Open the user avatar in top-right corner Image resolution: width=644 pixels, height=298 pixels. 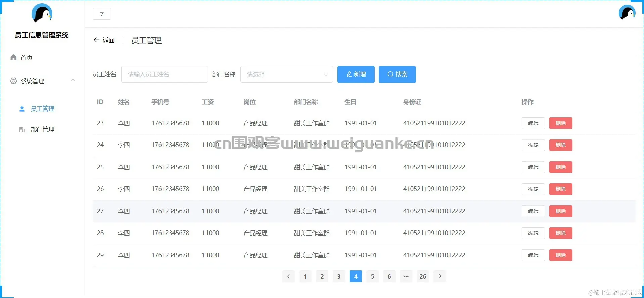[627, 13]
